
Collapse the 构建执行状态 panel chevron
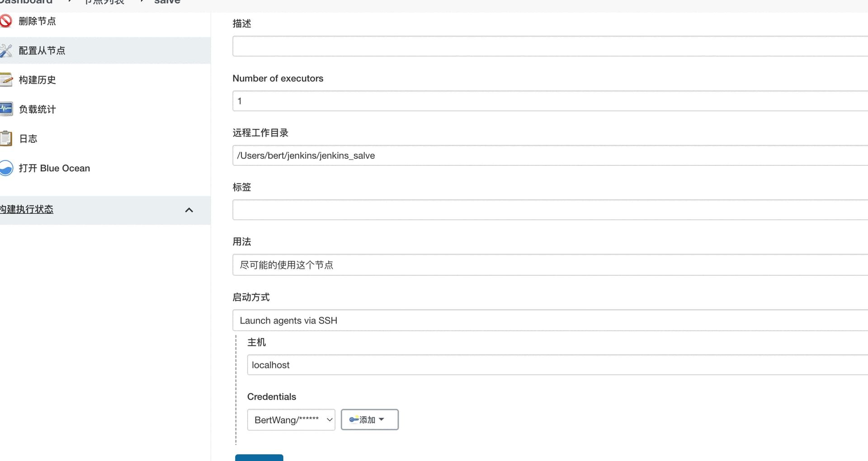(x=189, y=210)
